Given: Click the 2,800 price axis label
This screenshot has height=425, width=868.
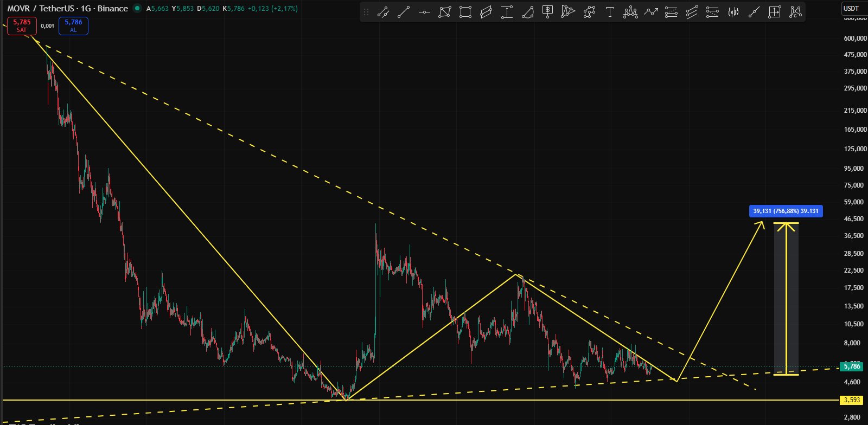Looking at the screenshot, I should (853, 417).
